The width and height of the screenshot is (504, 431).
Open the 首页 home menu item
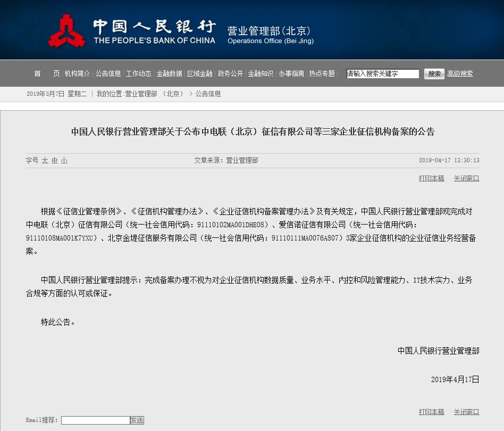click(47, 73)
